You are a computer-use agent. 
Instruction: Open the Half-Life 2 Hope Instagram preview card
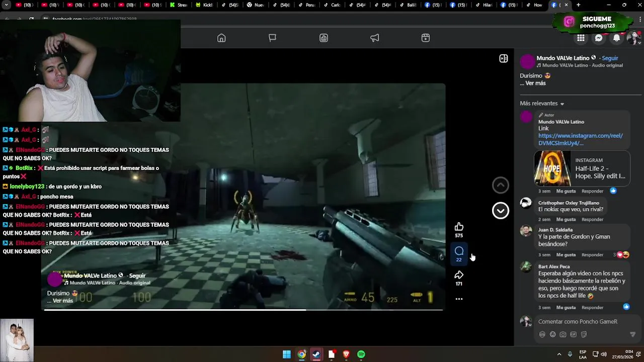point(582,168)
